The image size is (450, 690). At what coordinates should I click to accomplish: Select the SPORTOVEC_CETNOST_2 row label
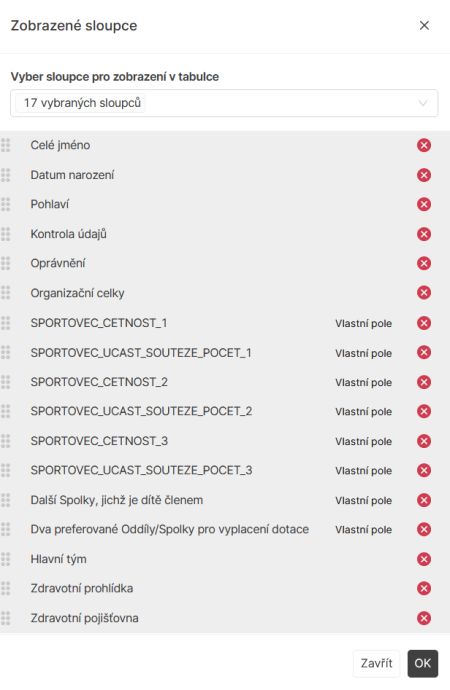[99, 382]
